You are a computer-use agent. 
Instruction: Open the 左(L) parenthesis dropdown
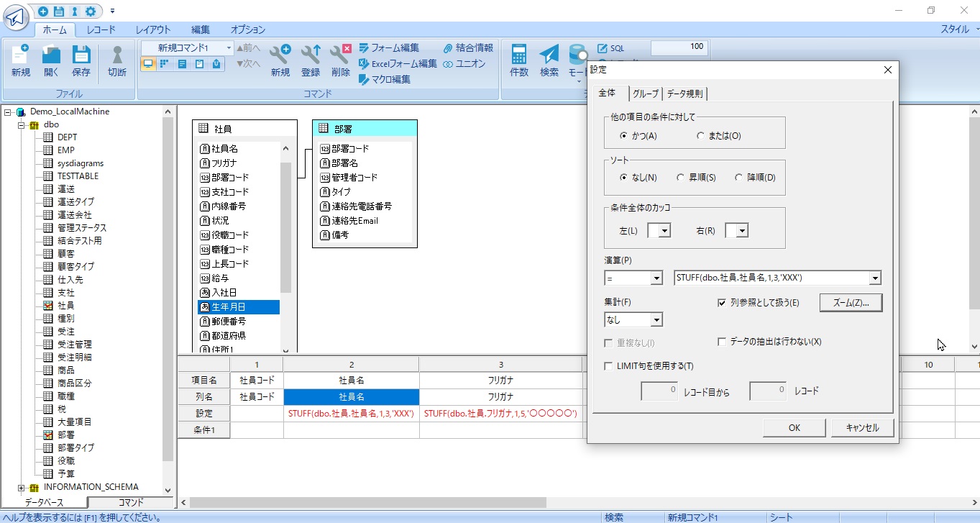tap(664, 230)
